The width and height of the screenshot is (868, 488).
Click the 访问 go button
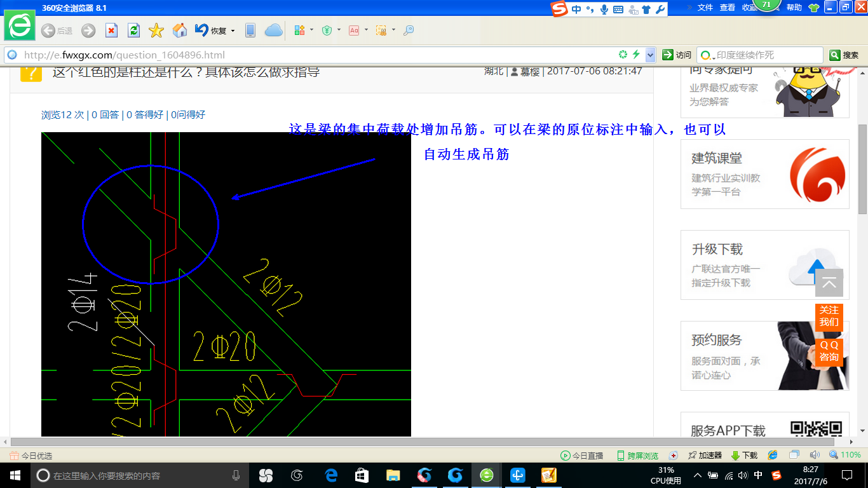[677, 55]
